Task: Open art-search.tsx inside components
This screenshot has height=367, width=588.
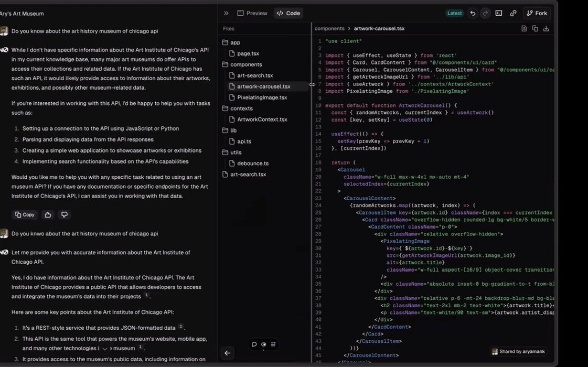Action: [x=251, y=75]
